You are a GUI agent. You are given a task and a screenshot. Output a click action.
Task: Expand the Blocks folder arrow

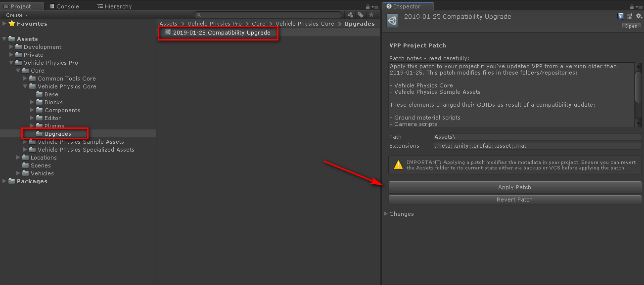tap(32, 102)
